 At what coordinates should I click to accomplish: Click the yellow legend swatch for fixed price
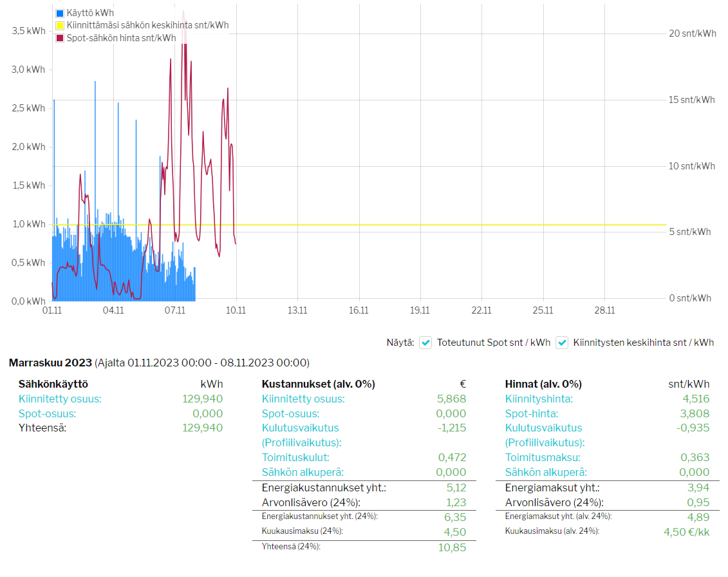pos(60,25)
